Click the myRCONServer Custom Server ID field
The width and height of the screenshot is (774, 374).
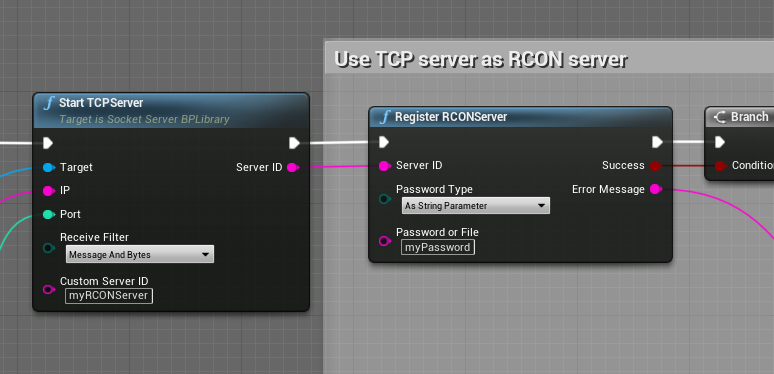pyautogui.click(x=109, y=296)
